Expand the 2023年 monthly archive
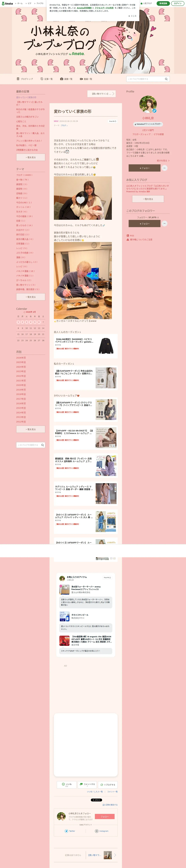Screen dimensions: 186x868 pos(21,371)
